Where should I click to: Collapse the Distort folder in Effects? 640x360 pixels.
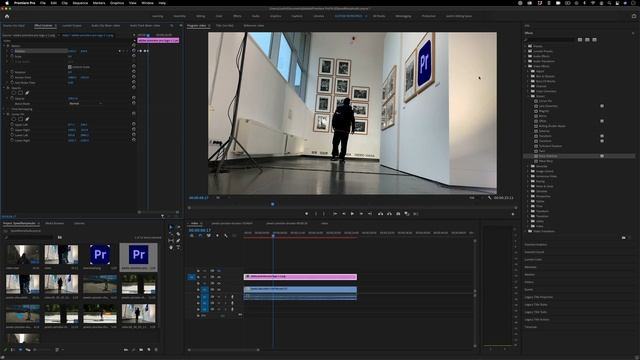point(529,96)
